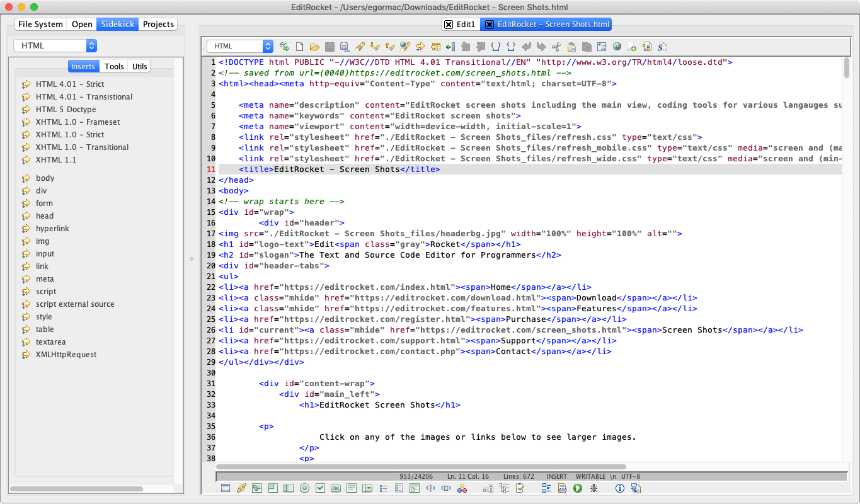
Task: Insert textarea from sidebar list
Action: (51, 341)
